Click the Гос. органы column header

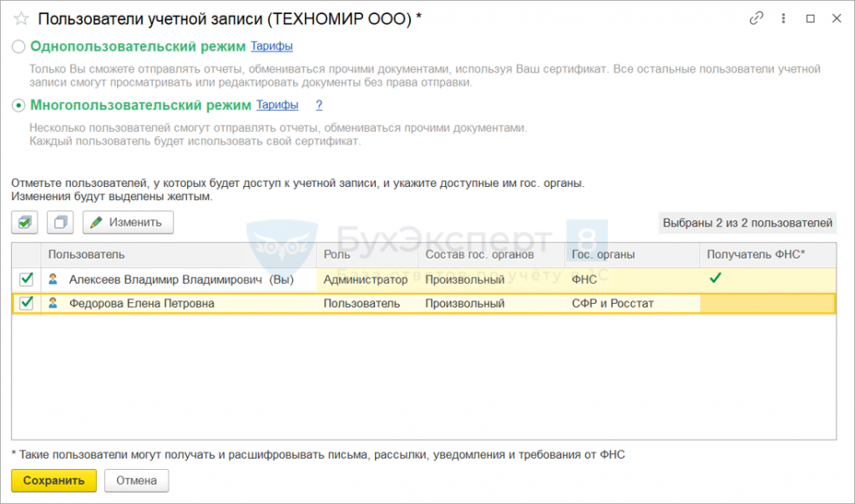click(632, 255)
